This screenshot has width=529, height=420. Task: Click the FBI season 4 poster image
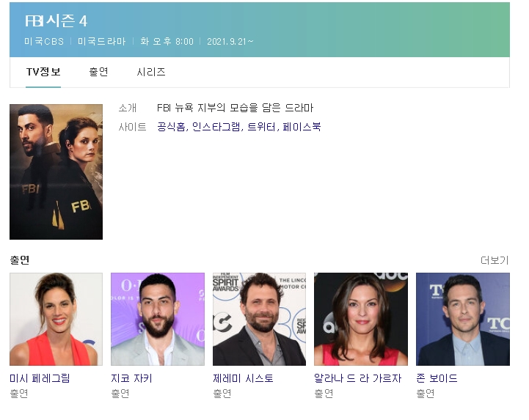56,172
